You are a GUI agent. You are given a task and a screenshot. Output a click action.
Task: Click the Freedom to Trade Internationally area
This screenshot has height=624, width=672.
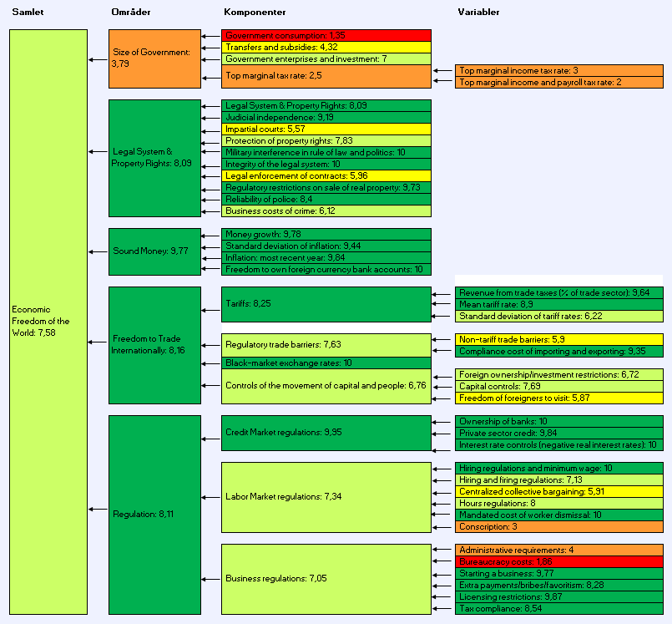click(x=154, y=346)
